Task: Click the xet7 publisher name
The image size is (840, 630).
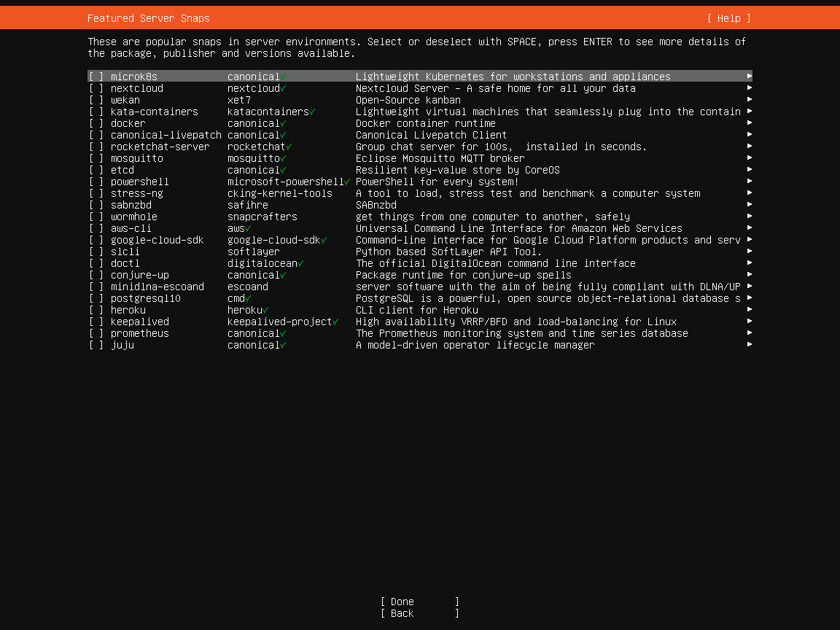Action: click(x=239, y=100)
